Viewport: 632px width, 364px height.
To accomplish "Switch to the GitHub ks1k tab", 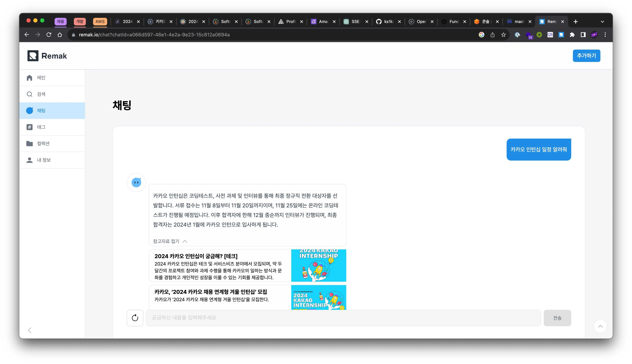I will 386,21.
